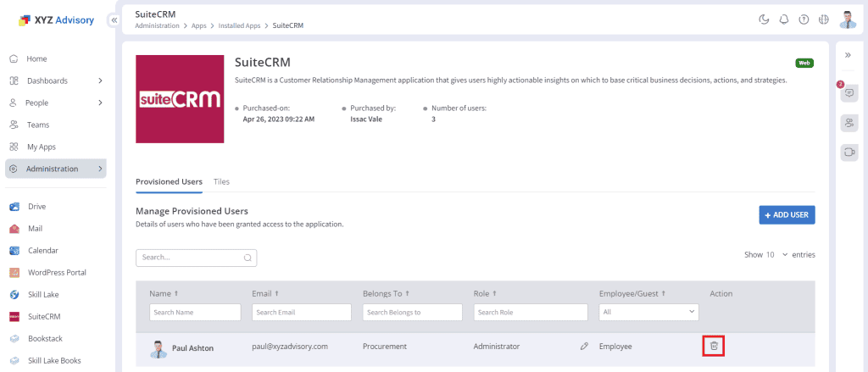Open WordPress Portal in sidebar

tap(56, 272)
